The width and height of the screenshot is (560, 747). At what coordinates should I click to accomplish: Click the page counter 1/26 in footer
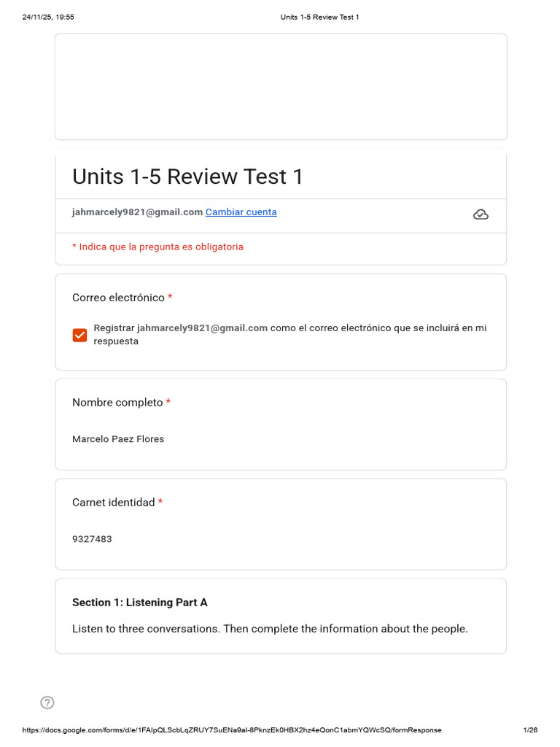click(x=530, y=729)
